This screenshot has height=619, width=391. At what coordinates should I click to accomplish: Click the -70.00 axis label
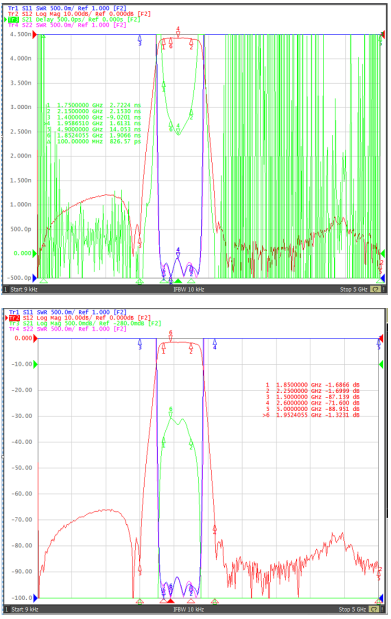pos(23,520)
